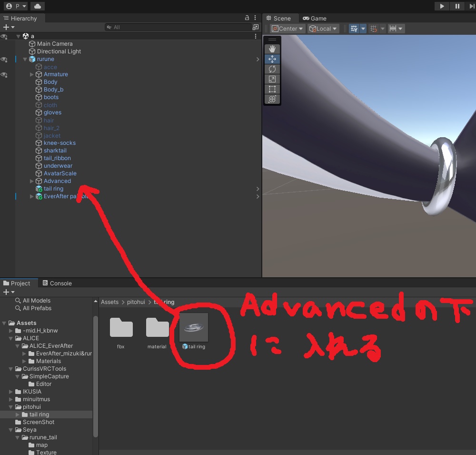
Task: Open grid axis dropdown arrow
Action: [363, 29]
